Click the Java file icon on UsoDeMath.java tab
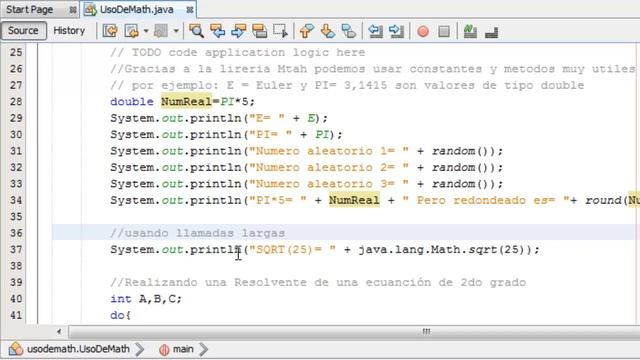640x360 pixels. point(90,9)
